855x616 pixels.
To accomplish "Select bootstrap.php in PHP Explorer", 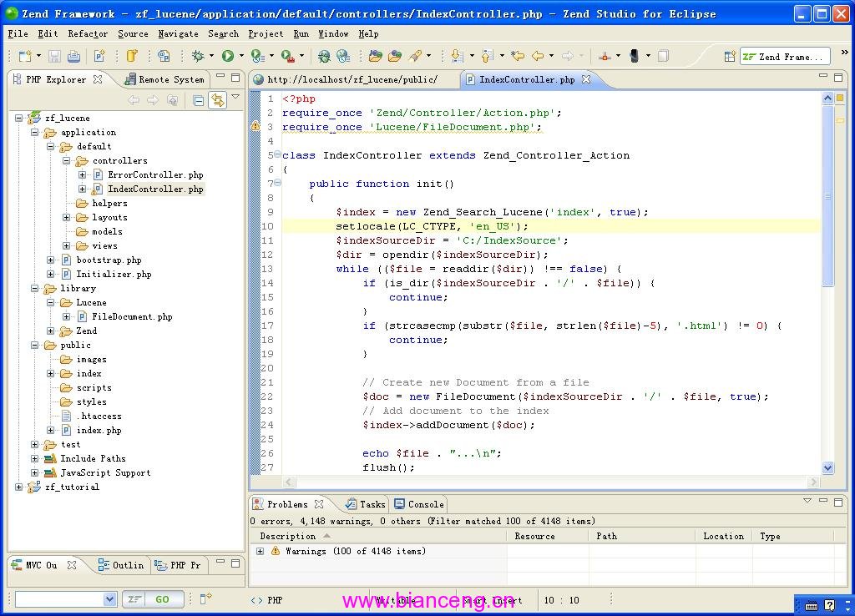I will tap(109, 260).
